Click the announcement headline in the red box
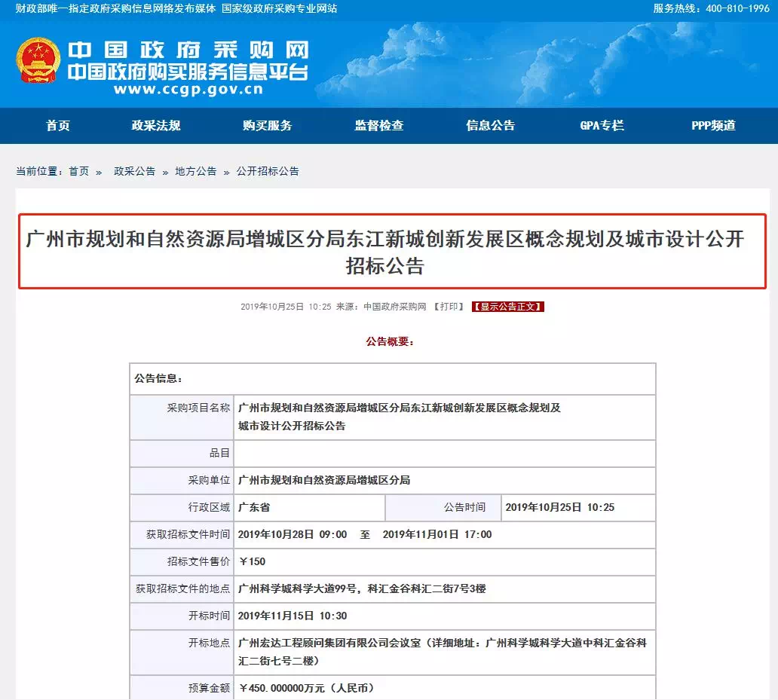The width and height of the screenshot is (778, 700). coord(385,252)
